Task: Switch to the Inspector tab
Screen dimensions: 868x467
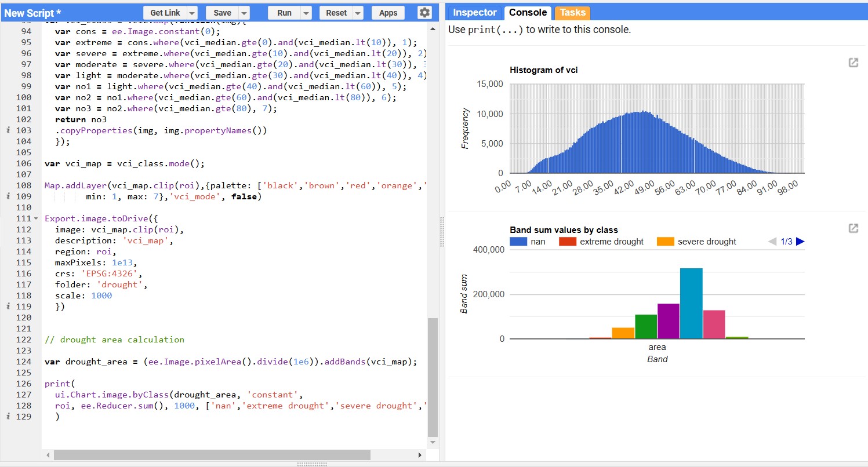Action: (x=475, y=13)
